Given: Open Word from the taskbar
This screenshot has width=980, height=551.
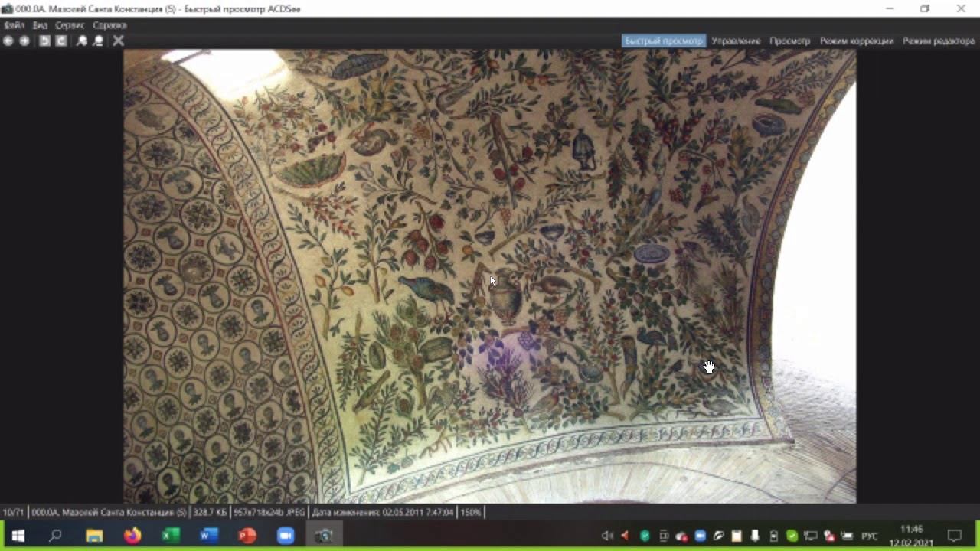Looking at the screenshot, I should tap(209, 536).
